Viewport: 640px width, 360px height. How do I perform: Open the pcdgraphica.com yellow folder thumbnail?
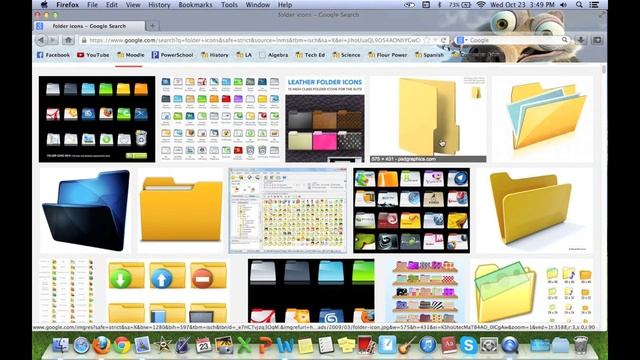pyautogui.click(x=428, y=119)
